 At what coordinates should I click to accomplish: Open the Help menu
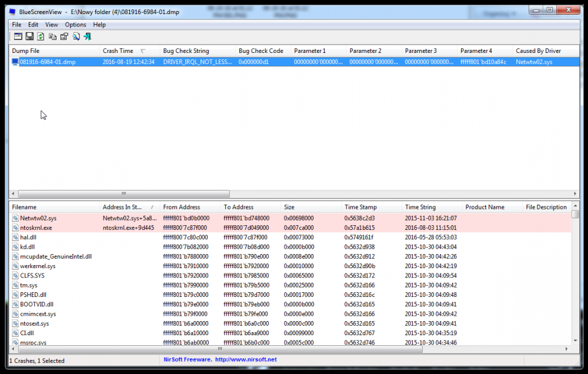99,25
